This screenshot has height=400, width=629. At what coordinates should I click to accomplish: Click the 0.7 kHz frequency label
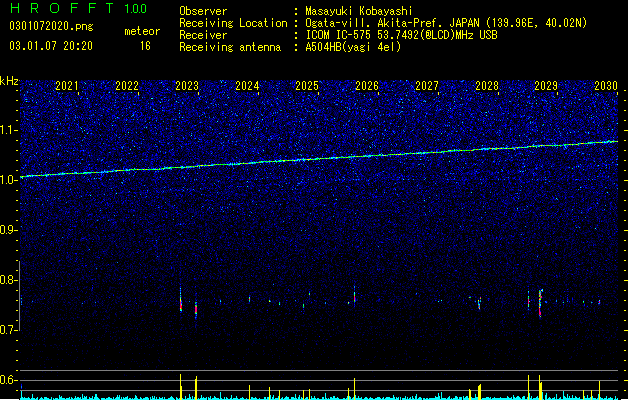tap(9, 330)
